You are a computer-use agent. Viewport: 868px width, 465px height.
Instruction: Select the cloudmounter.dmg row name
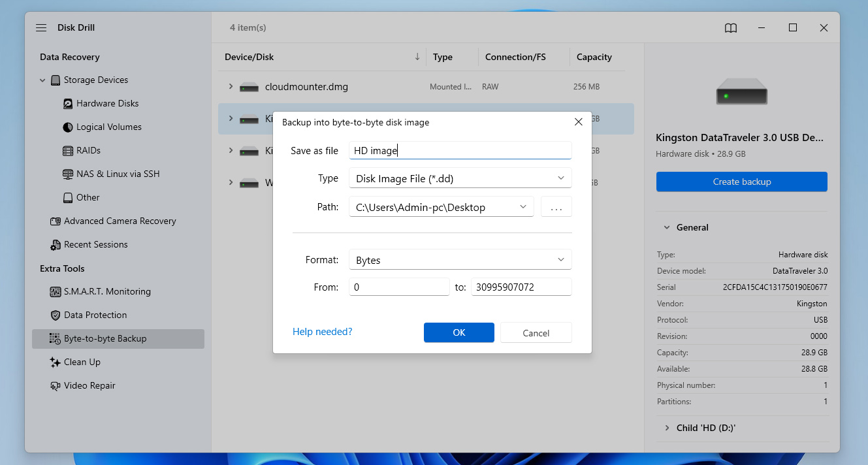point(306,87)
